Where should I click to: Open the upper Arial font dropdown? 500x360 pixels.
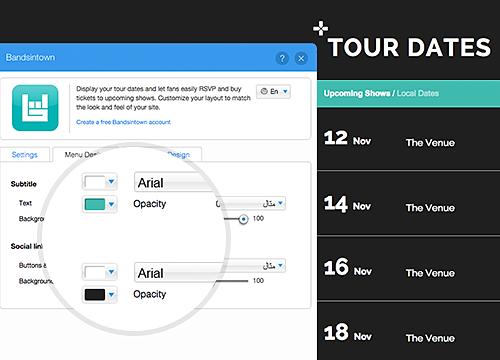point(173,182)
